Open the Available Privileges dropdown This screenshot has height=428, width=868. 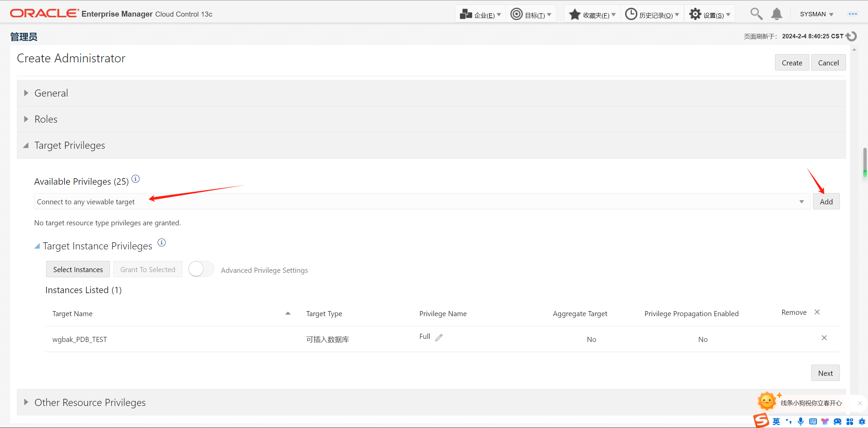tap(802, 202)
